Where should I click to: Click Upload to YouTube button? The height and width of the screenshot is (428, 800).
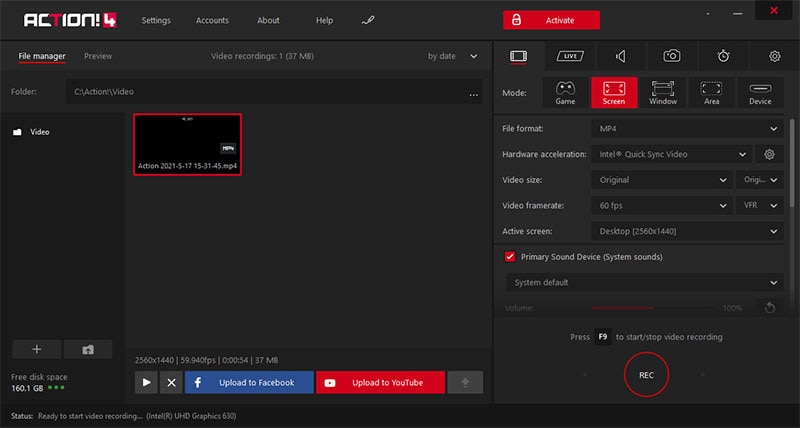(x=380, y=382)
